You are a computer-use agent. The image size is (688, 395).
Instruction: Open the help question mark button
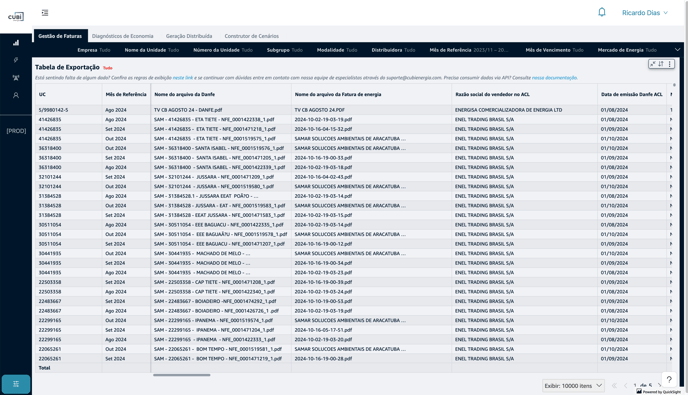(669, 380)
